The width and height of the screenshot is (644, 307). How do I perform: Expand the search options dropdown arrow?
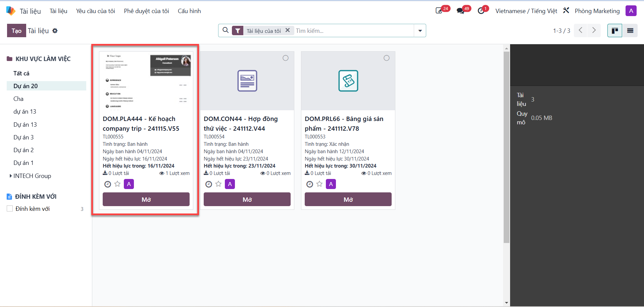(x=420, y=30)
